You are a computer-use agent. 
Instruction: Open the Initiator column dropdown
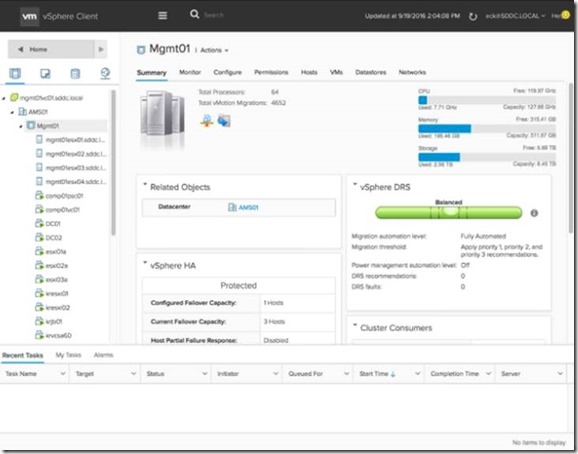point(275,373)
